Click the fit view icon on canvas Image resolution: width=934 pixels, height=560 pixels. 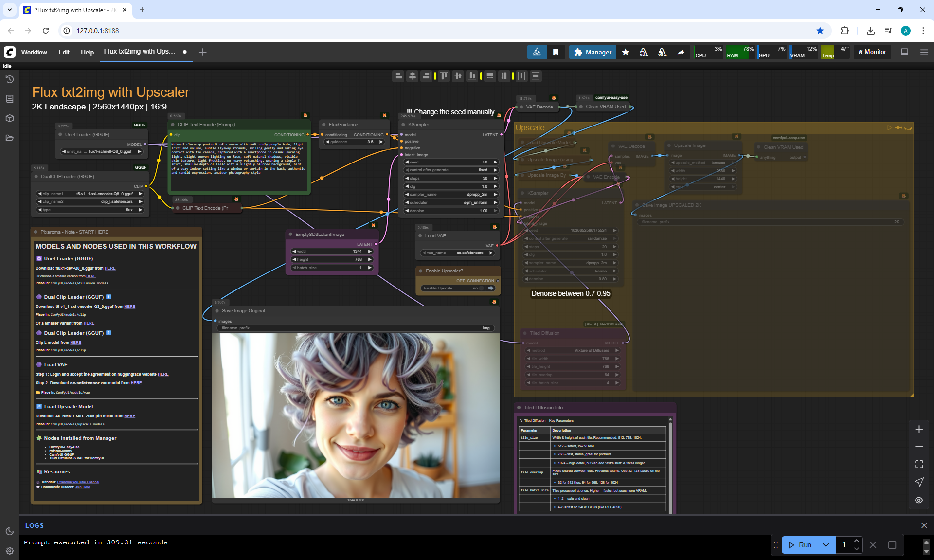(919, 464)
